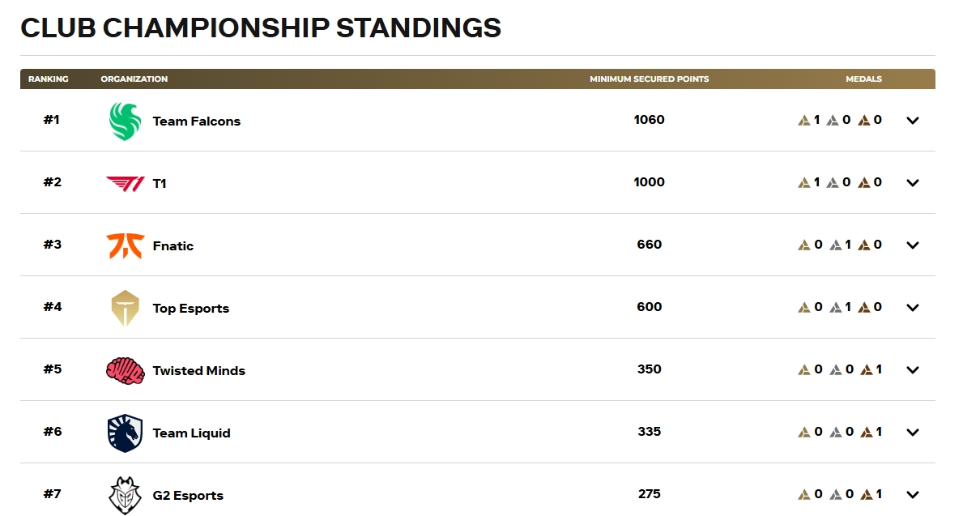
Task: Click the Ranking column header
Action: [x=49, y=79]
